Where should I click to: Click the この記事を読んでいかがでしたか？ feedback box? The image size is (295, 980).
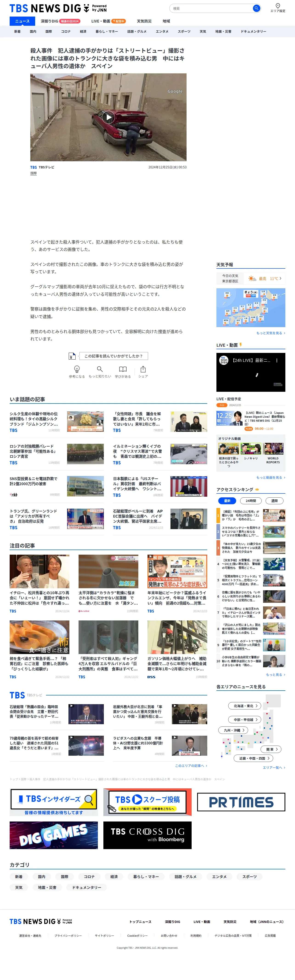(113, 356)
